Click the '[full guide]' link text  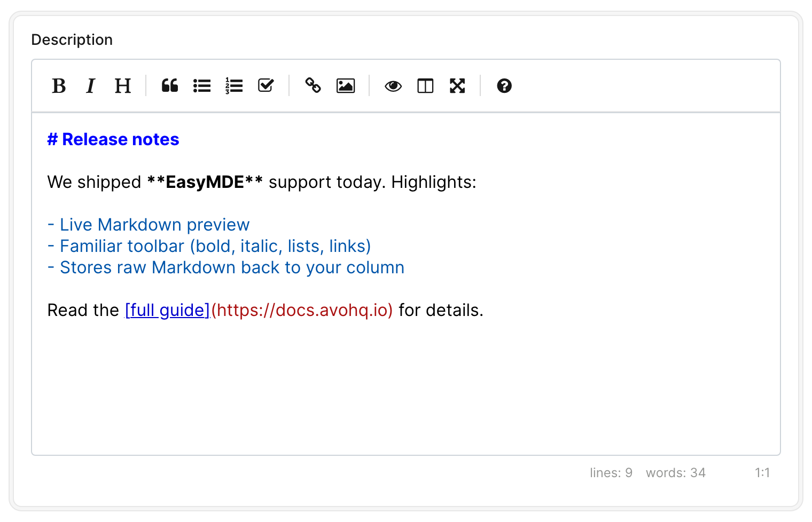pyautogui.click(x=167, y=310)
